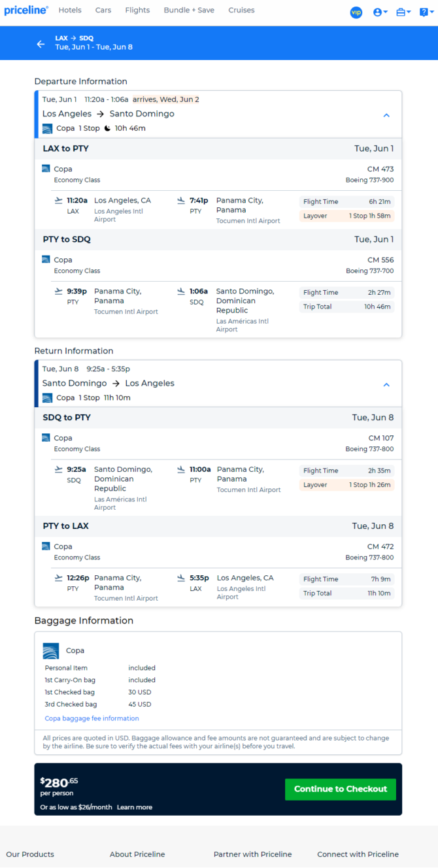Click flight number CM 556
Screen dimensions: 438x868
click(x=380, y=259)
